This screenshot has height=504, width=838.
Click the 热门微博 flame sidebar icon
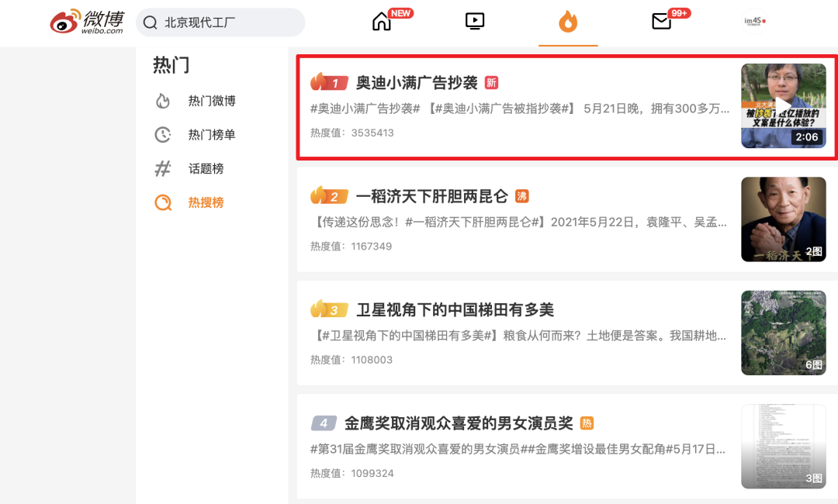pyautogui.click(x=161, y=100)
